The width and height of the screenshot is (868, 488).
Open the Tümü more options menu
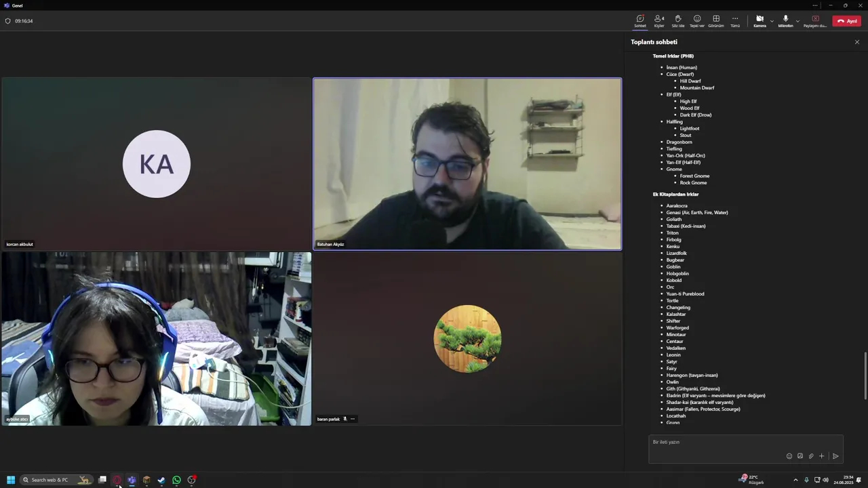734,21
